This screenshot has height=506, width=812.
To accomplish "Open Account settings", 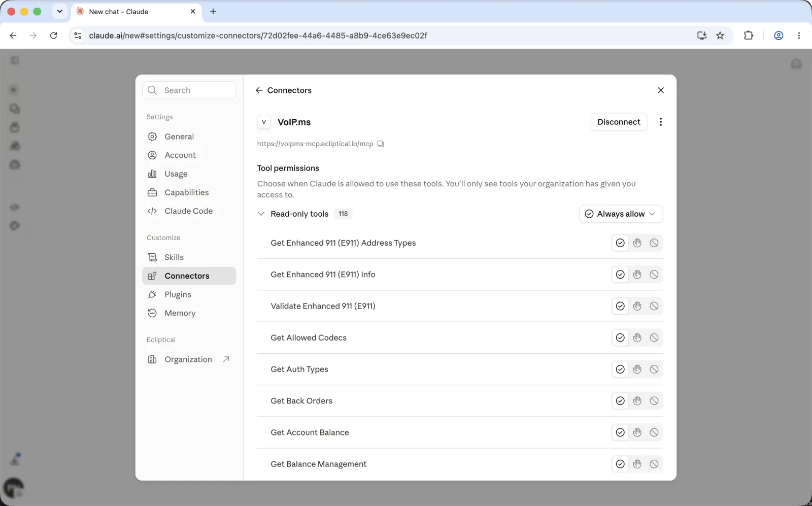I will point(189,155).
